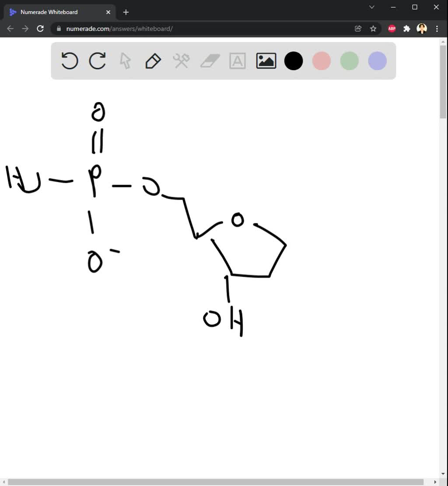Screen dimensions: 448x486
Task: Toggle the share icon in the address bar
Action: click(358, 28)
